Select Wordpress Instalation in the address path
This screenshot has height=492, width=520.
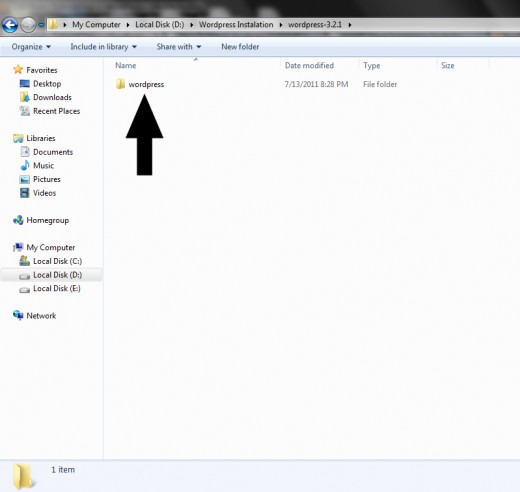[x=236, y=25]
